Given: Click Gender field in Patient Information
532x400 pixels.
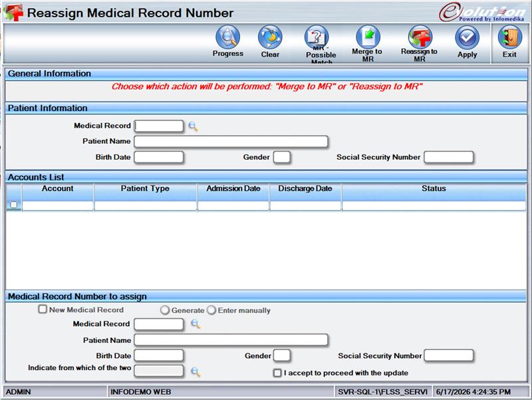Looking at the screenshot, I should (281, 157).
